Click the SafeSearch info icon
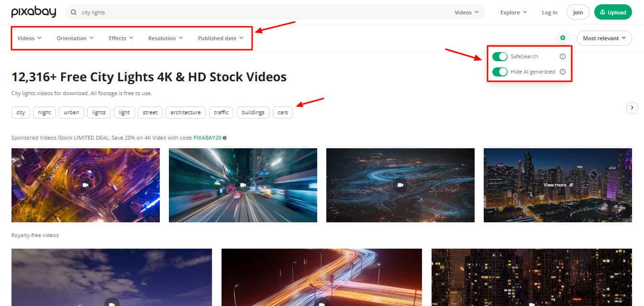This screenshot has width=644, height=306. (x=563, y=56)
